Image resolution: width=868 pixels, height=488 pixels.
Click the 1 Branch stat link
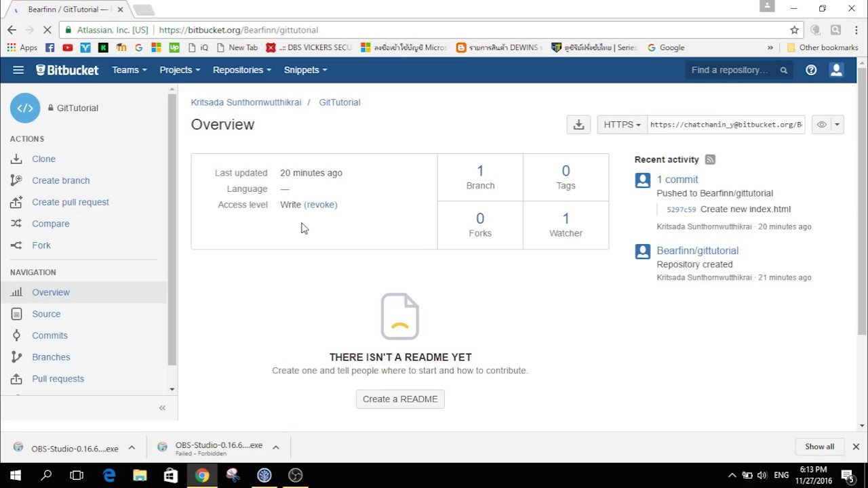click(480, 177)
